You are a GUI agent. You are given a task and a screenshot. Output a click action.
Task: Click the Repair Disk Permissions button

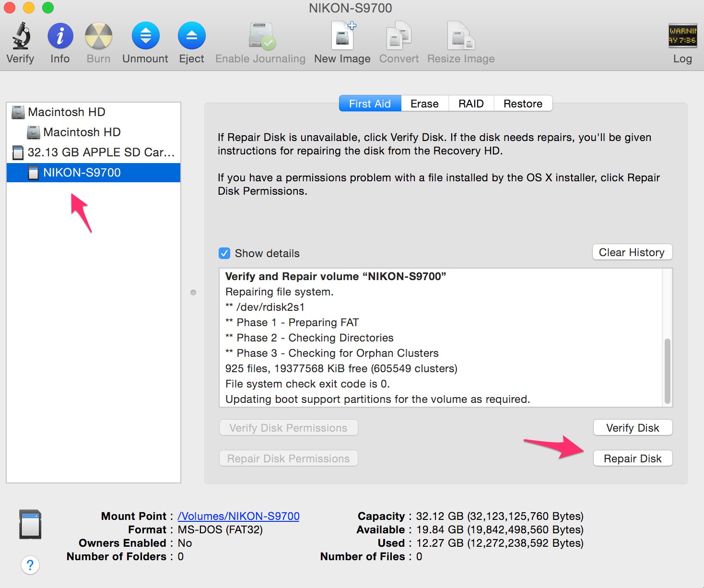click(x=288, y=459)
